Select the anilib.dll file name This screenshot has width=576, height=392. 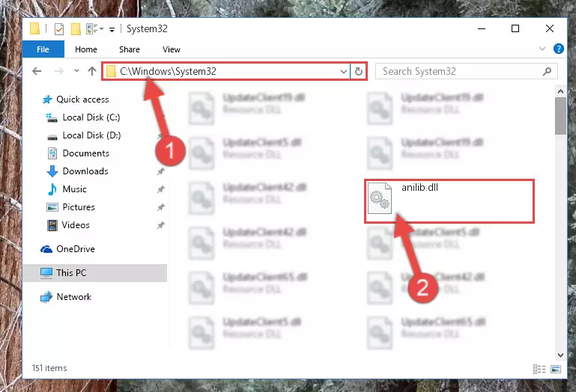coord(419,187)
